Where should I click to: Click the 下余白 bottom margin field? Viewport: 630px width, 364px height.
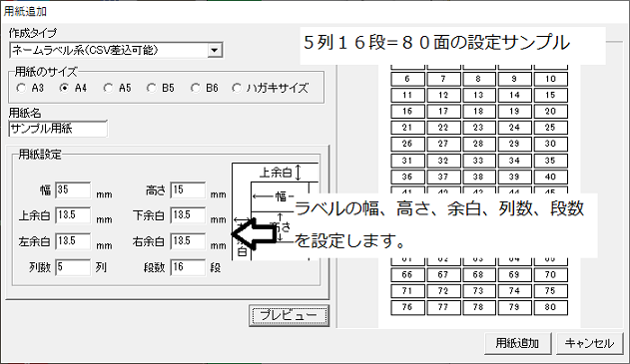[x=188, y=215]
